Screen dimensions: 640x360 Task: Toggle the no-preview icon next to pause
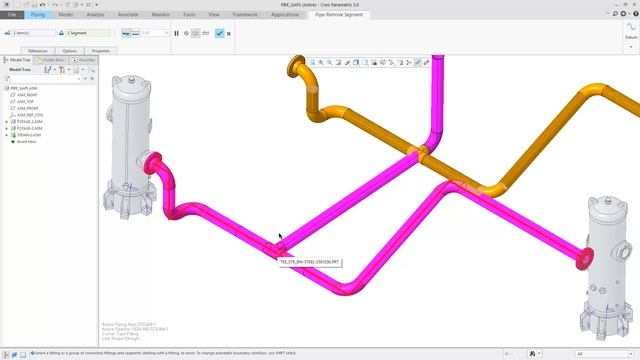pyautogui.click(x=186, y=33)
